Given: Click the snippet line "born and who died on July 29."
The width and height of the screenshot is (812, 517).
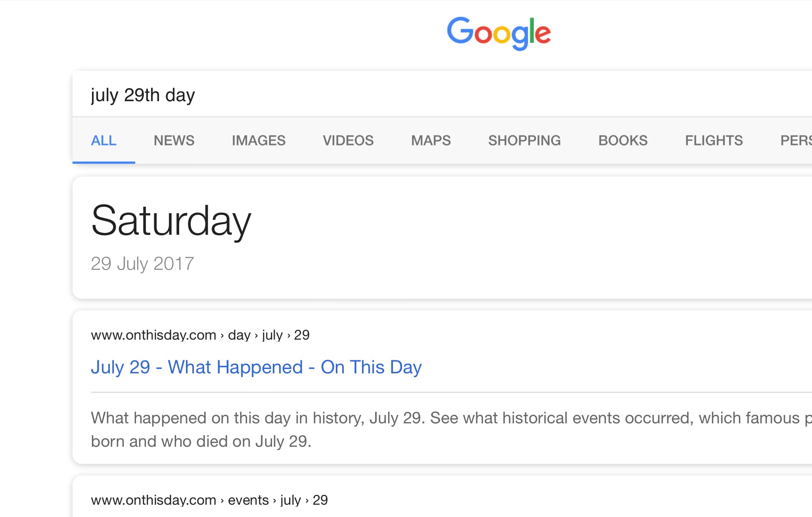Looking at the screenshot, I should point(201,441).
